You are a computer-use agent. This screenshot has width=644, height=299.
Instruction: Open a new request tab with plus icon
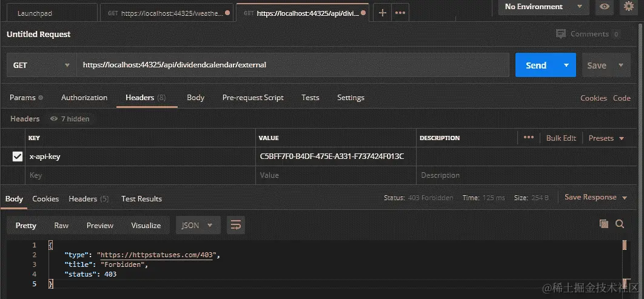tap(382, 13)
